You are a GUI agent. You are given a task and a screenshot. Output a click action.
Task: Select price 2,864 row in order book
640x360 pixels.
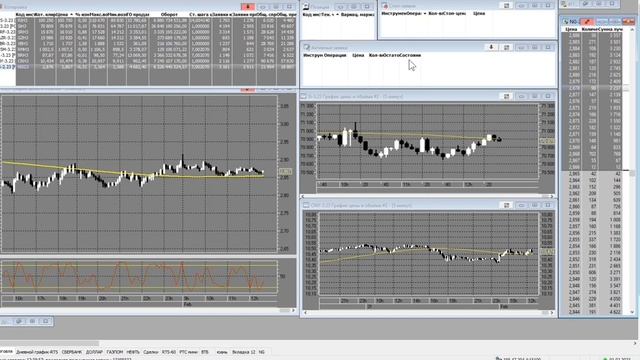(593, 180)
